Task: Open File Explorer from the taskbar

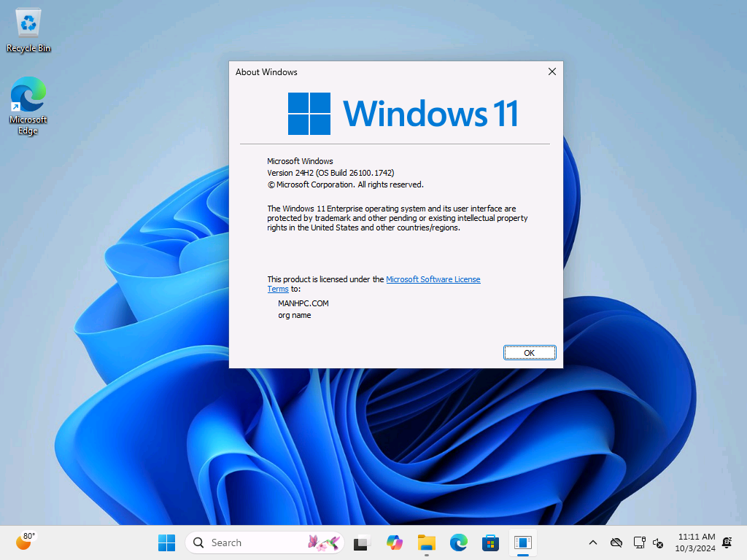Action: pos(426,542)
